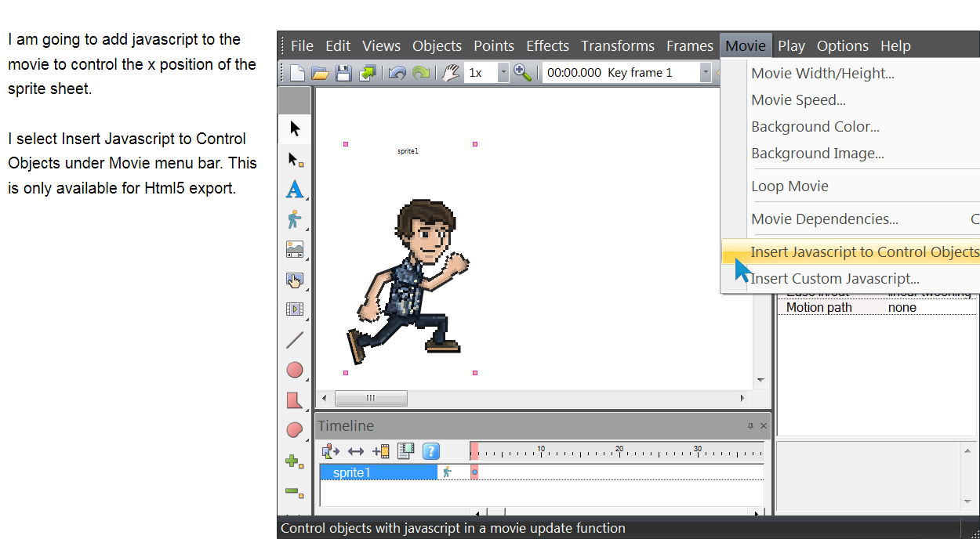
Task: Open a file using the folder icon
Action: tap(320, 73)
